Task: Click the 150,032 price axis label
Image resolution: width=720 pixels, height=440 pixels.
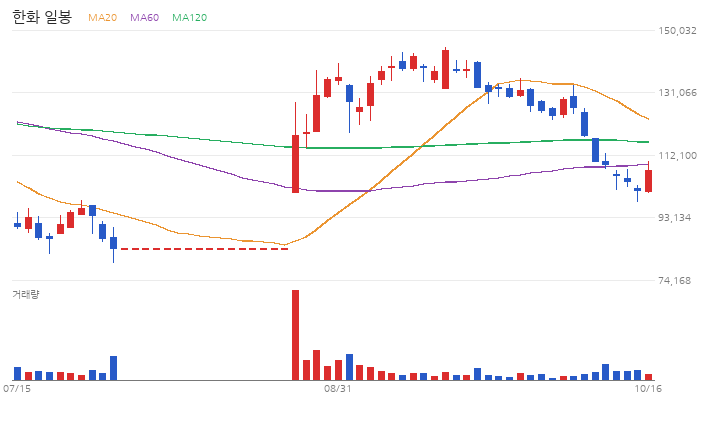Action: click(677, 31)
